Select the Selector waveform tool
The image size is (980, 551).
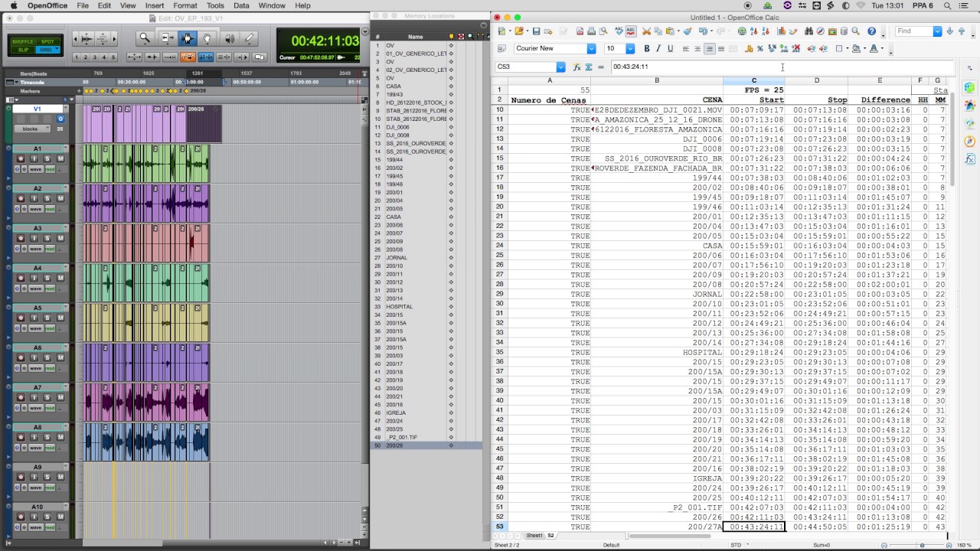(x=188, y=38)
